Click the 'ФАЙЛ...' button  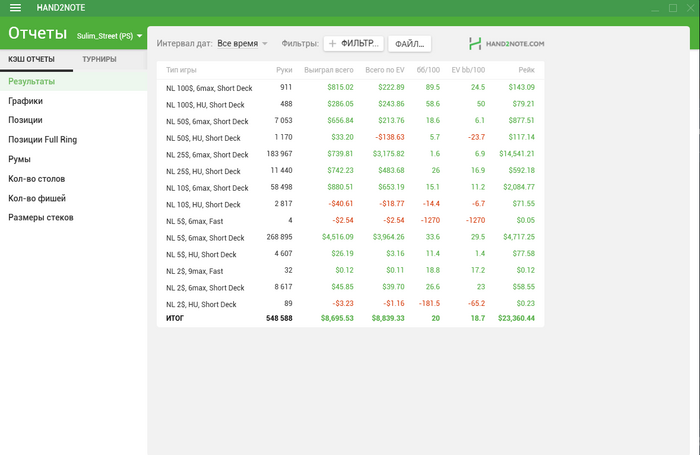pyautogui.click(x=409, y=44)
